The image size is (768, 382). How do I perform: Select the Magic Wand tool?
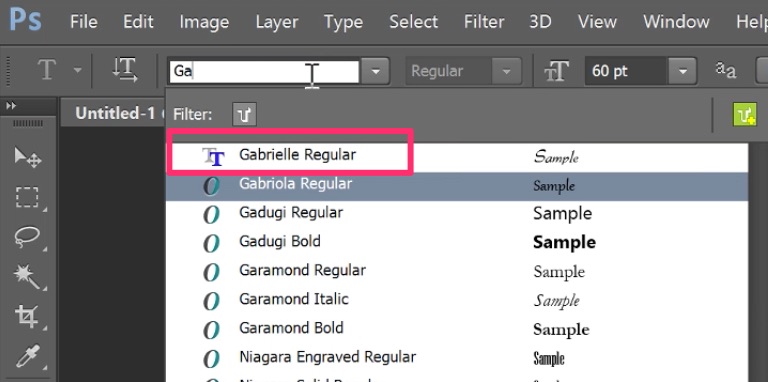click(x=27, y=277)
